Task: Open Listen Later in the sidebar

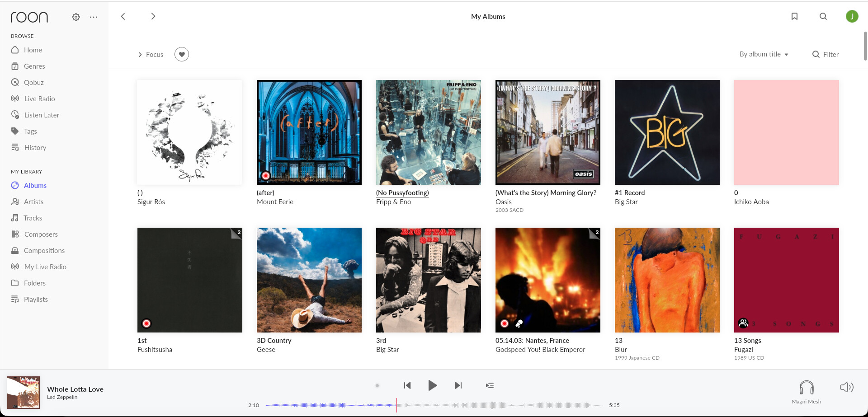Action: click(x=35, y=115)
